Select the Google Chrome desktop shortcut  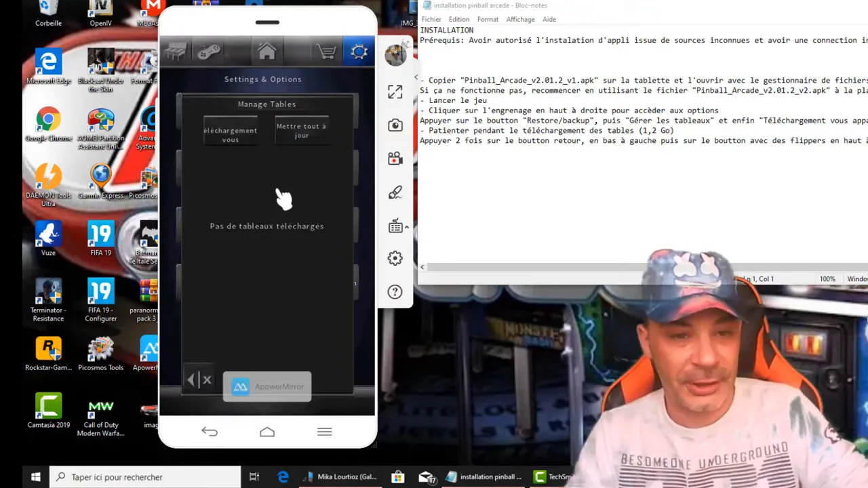tap(48, 125)
